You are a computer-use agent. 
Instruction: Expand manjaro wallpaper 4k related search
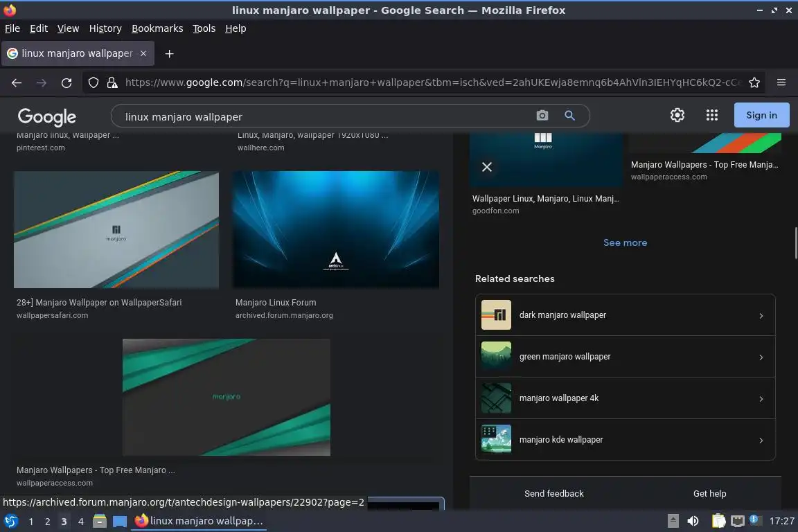click(625, 398)
